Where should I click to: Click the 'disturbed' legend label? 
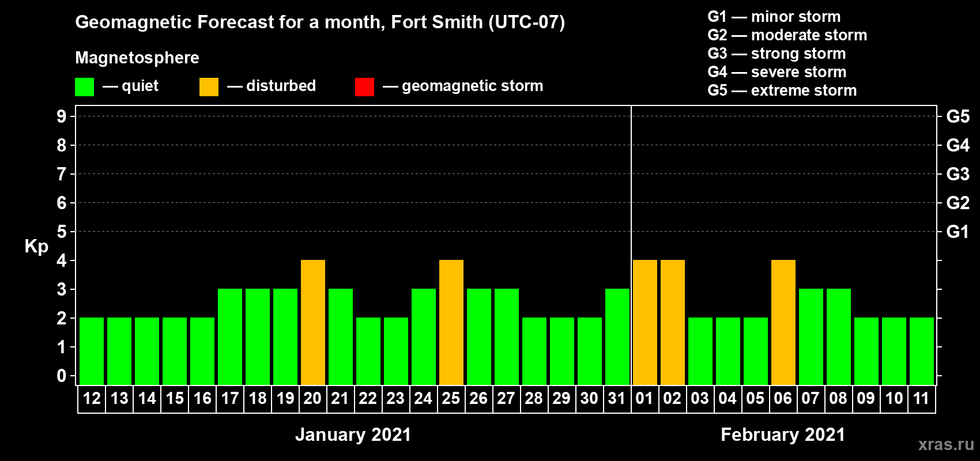(x=281, y=86)
